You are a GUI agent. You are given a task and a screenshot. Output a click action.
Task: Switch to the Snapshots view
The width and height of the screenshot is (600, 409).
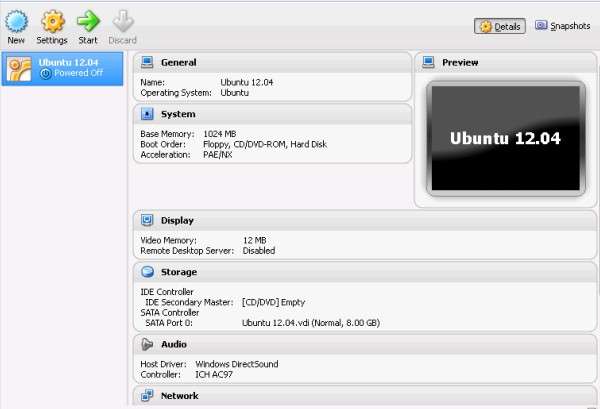pos(562,26)
